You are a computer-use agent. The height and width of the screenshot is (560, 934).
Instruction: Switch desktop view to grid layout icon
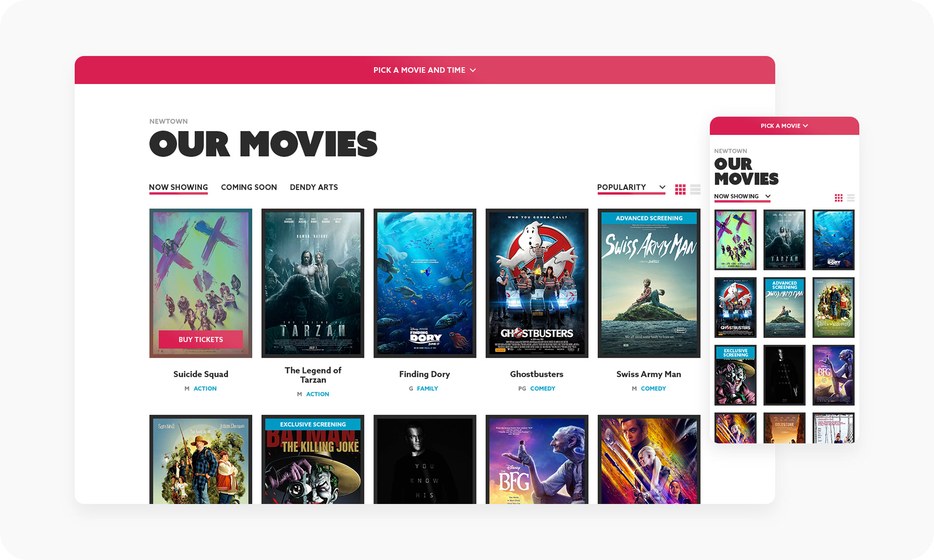click(x=680, y=190)
